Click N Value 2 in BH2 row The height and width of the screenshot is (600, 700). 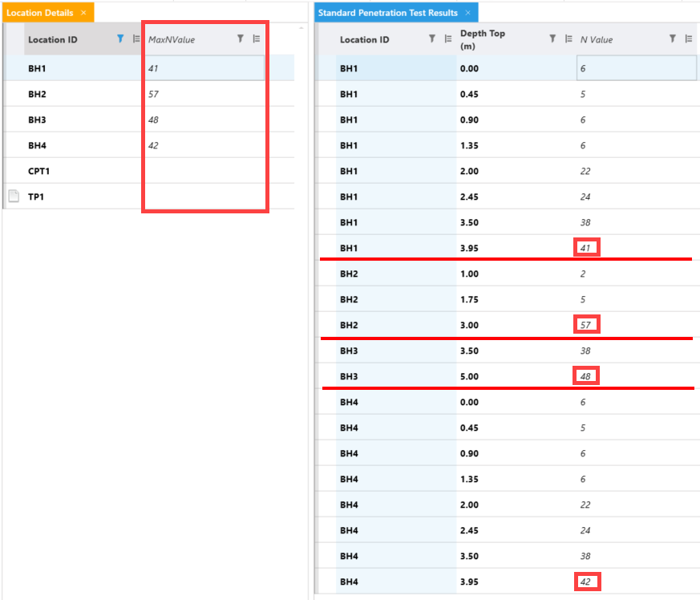click(x=636, y=274)
